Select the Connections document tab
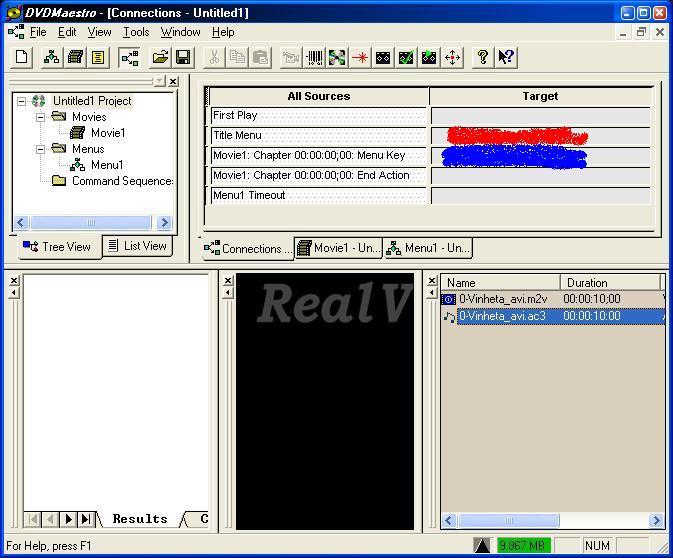The image size is (673, 558). [248, 249]
